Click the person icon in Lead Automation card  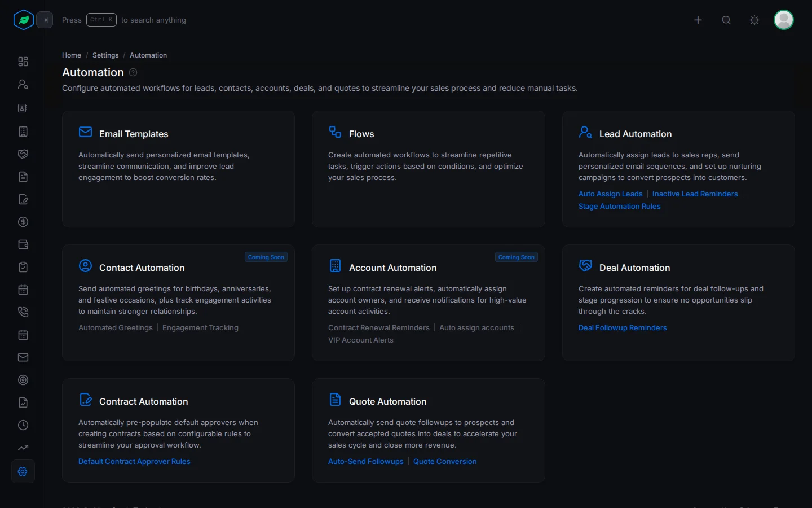(x=585, y=132)
